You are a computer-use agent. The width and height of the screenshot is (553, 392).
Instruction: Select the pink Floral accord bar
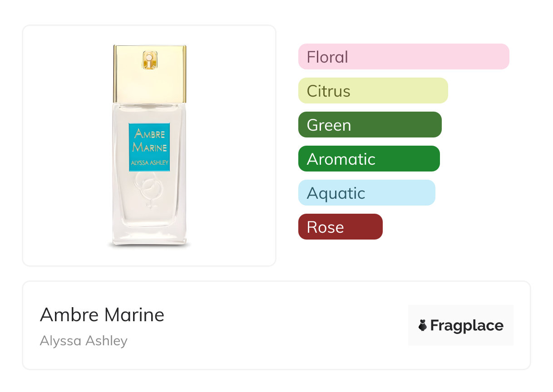coord(403,57)
